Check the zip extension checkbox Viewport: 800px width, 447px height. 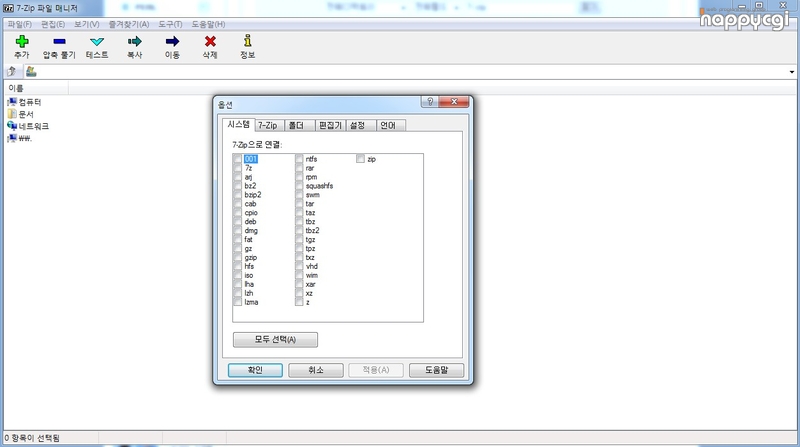(360, 159)
